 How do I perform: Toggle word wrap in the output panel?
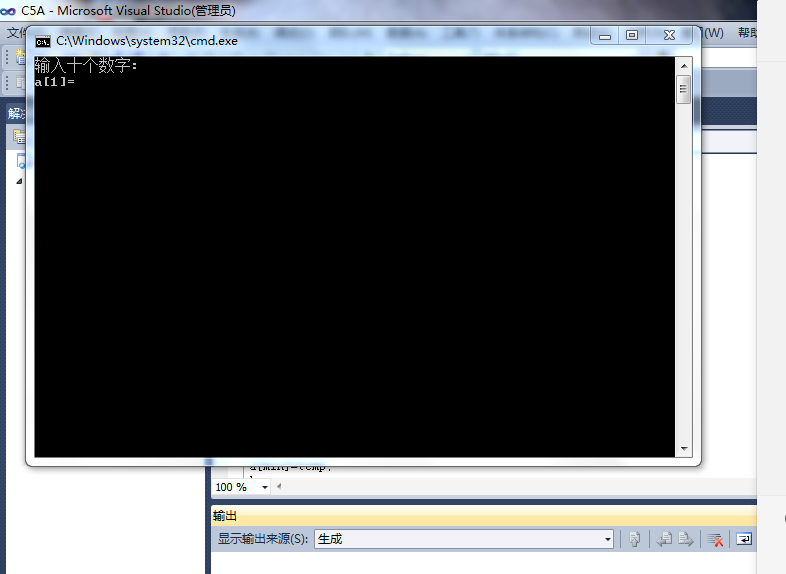click(744, 539)
